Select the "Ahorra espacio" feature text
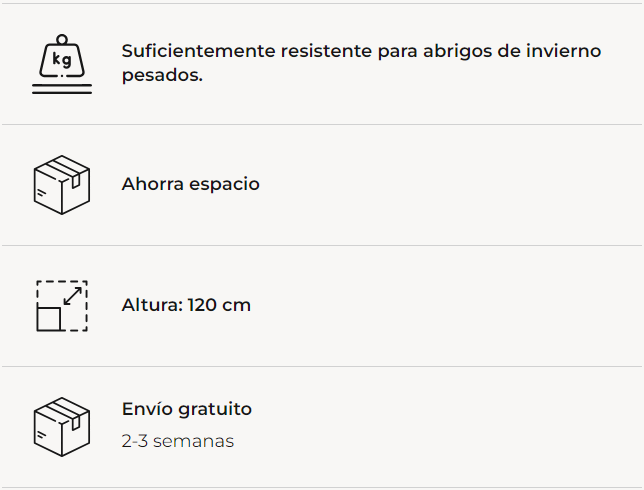 coord(190,184)
